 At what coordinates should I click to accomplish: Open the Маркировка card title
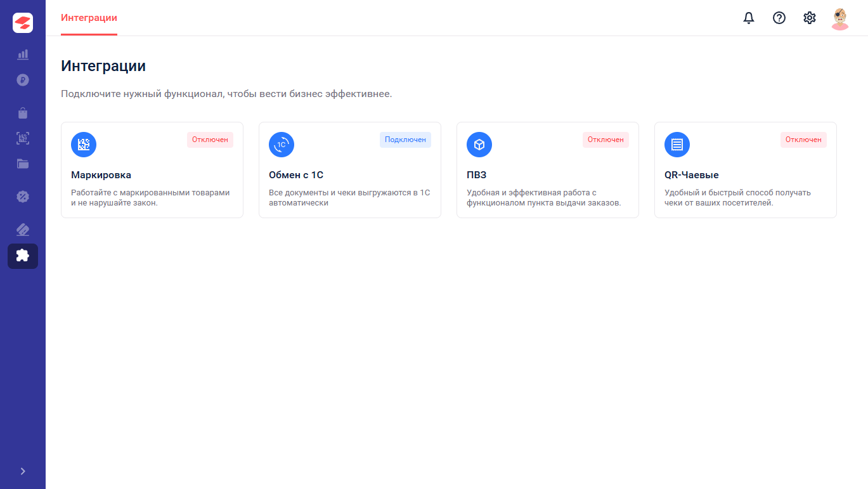pos(101,175)
